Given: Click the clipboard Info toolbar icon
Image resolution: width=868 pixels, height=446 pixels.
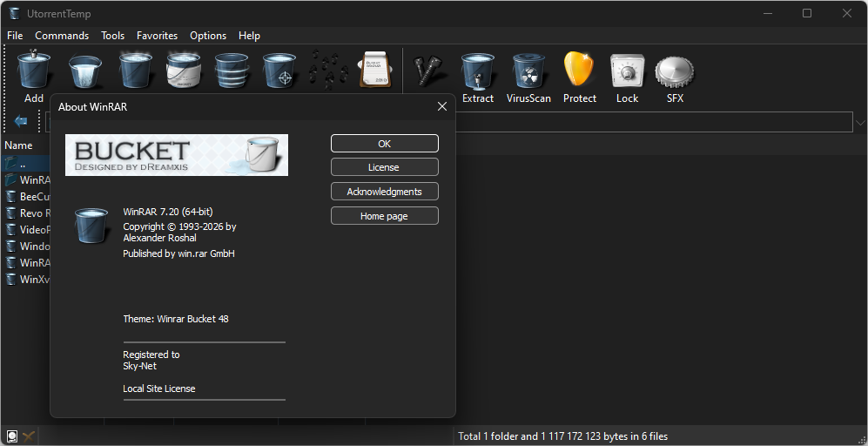Looking at the screenshot, I should (376, 70).
